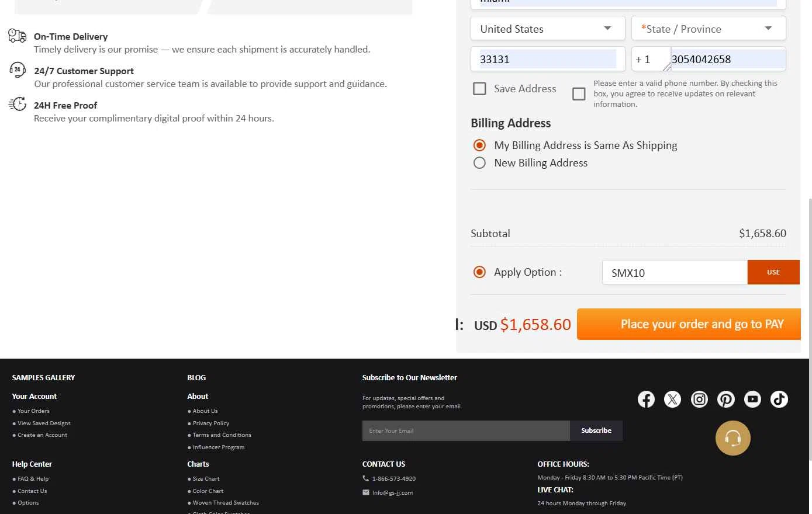This screenshot has height=514, width=812.
Task: Open the Woven Thread Swatches link
Action: click(226, 503)
